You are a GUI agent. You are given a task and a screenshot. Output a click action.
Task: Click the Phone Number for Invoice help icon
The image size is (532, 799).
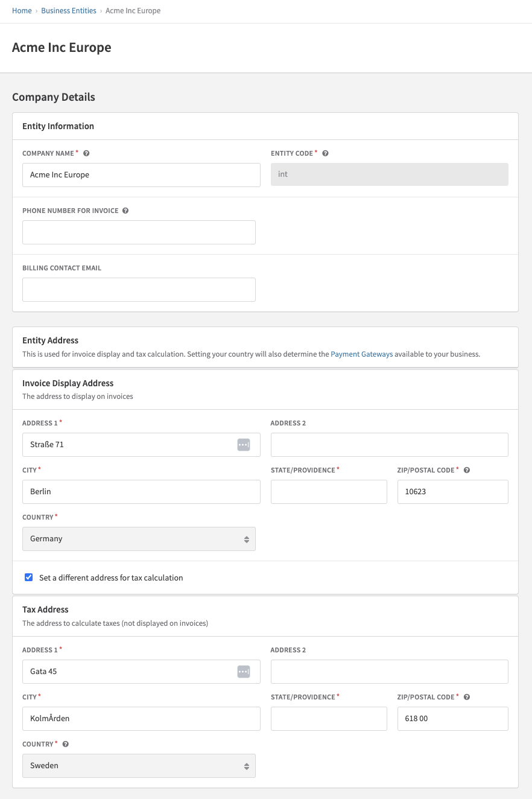(125, 211)
